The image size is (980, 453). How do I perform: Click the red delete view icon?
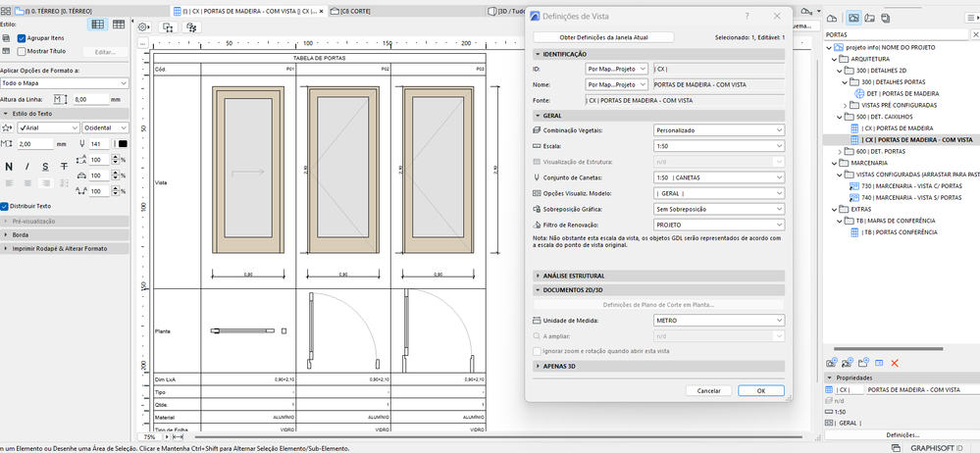point(895,363)
